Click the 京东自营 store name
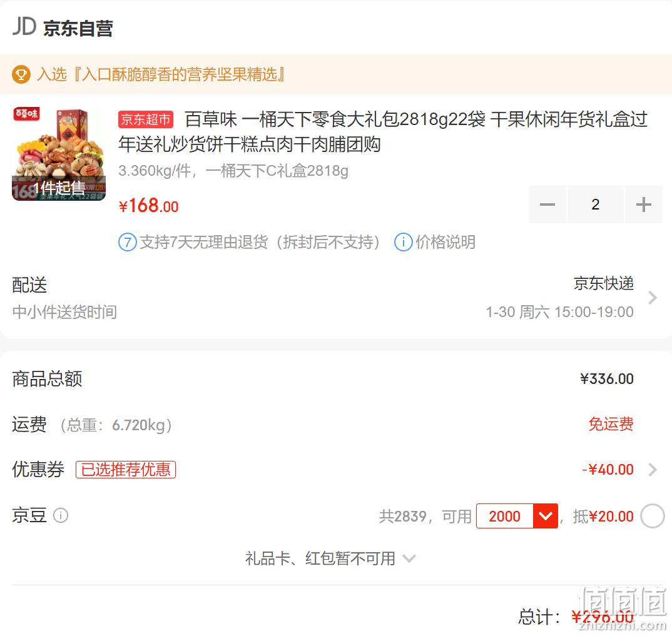Screen dimensions: 672x636 click(78, 28)
